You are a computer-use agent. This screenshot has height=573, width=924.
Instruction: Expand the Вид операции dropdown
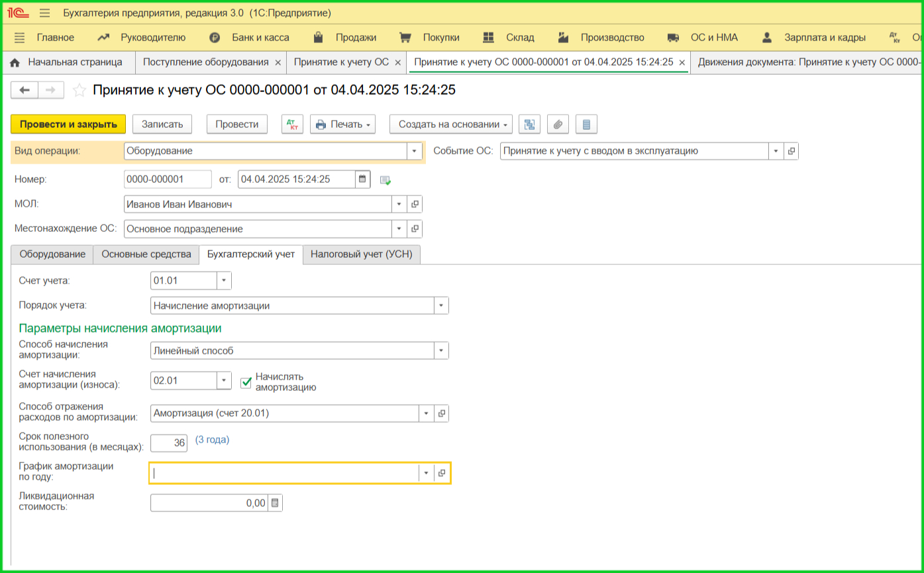coord(415,151)
